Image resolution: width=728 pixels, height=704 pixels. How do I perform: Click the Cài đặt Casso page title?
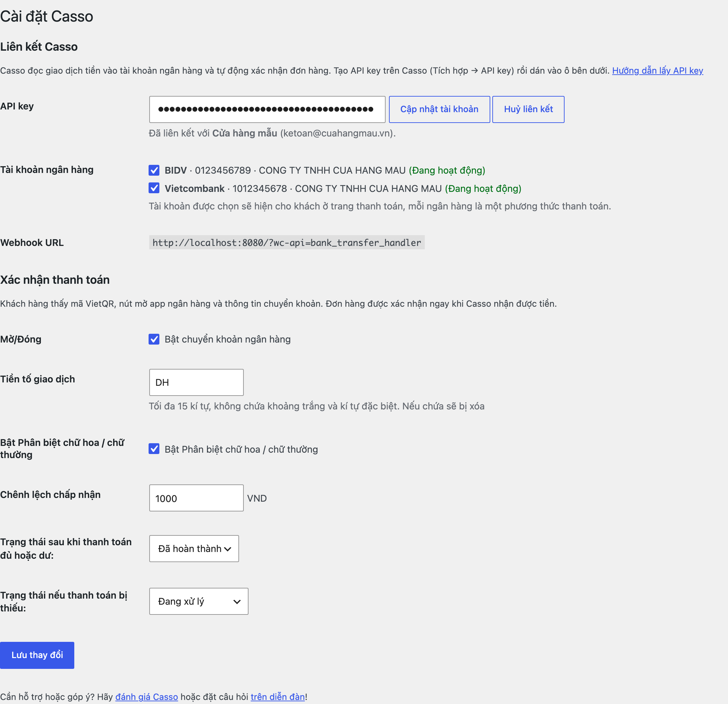[x=47, y=16]
